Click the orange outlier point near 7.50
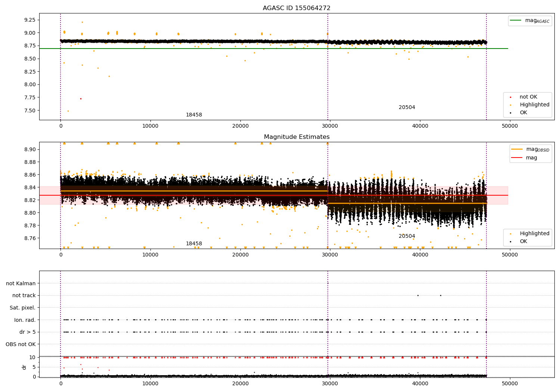 pyautogui.click(x=68, y=111)
